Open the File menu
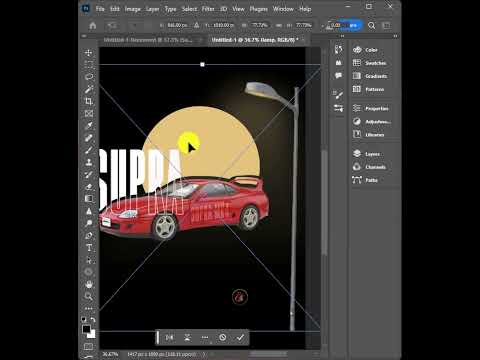Image resolution: width=480 pixels, height=360 pixels. coord(100,9)
